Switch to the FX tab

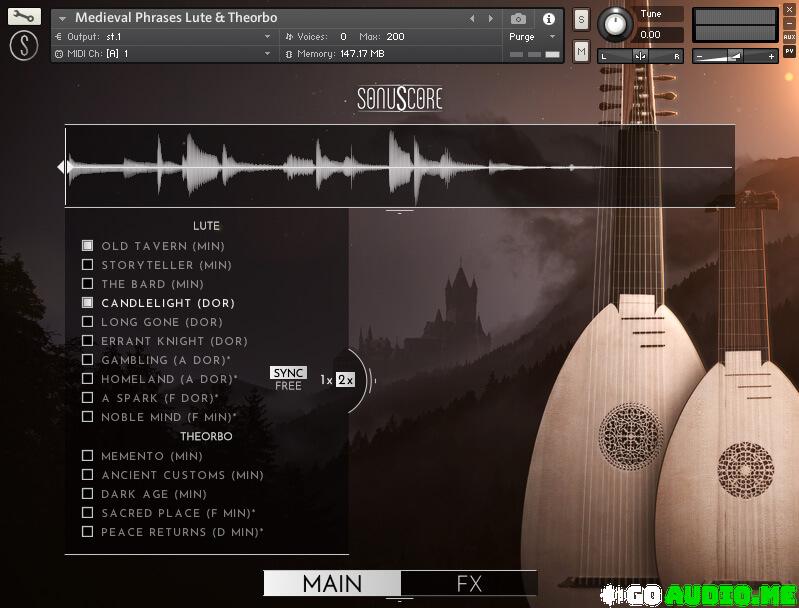[x=469, y=584]
